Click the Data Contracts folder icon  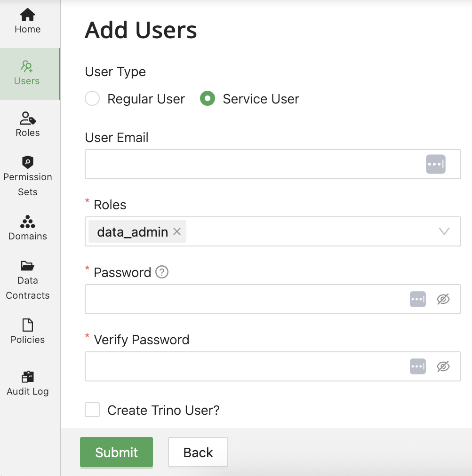tap(27, 267)
